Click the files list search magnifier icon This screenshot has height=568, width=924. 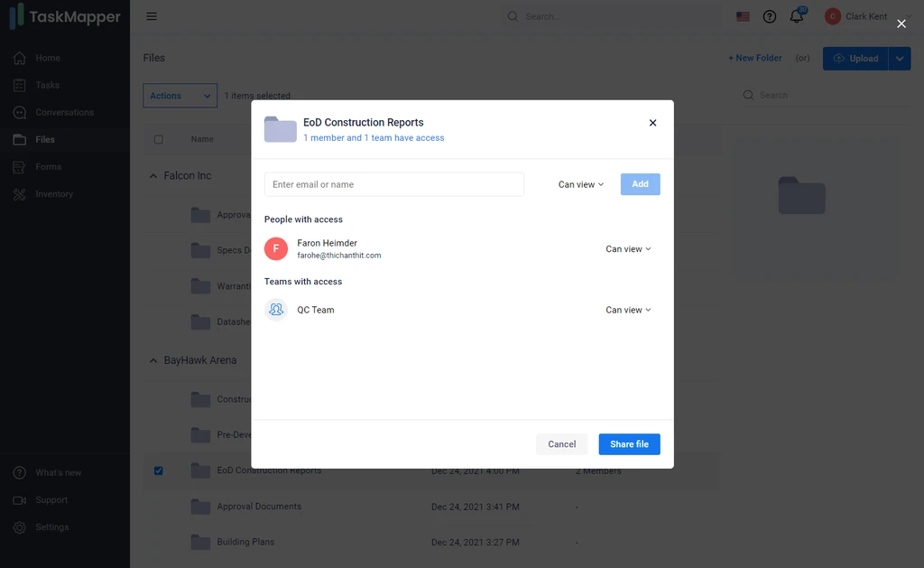(x=748, y=95)
